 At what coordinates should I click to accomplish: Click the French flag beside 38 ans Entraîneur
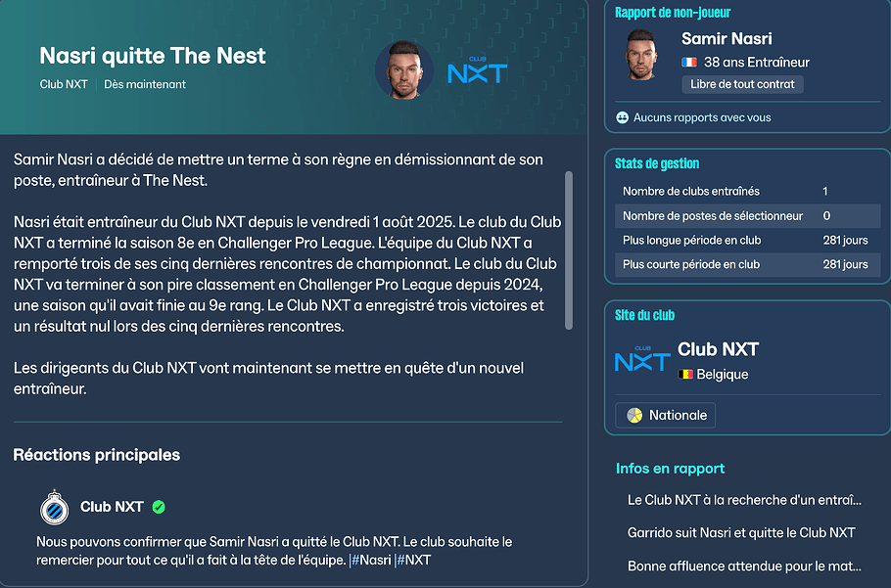pyautogui.click(x=689, y=63)
